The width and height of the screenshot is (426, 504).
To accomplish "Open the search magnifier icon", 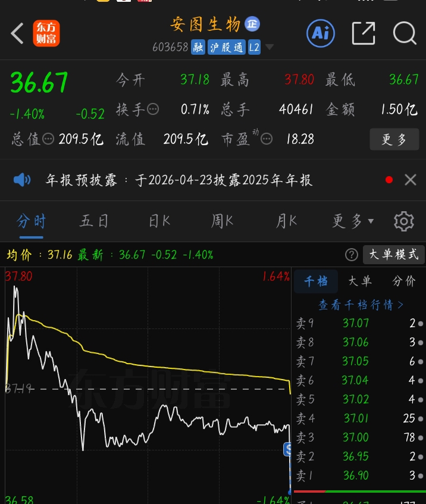I will pyautogui.click(x=405, y=33).
